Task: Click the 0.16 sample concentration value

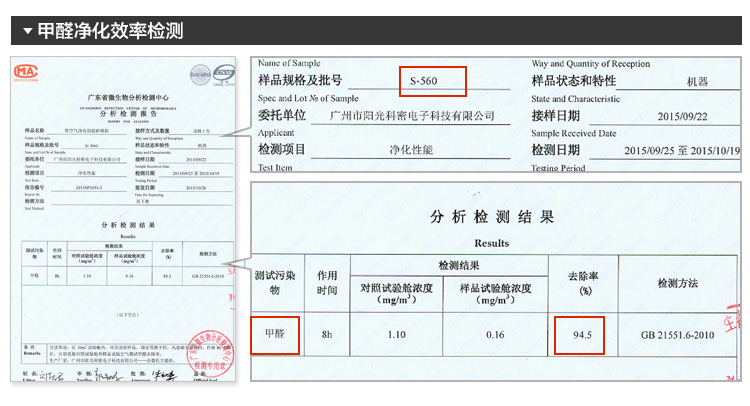Action: click(495, 335)
